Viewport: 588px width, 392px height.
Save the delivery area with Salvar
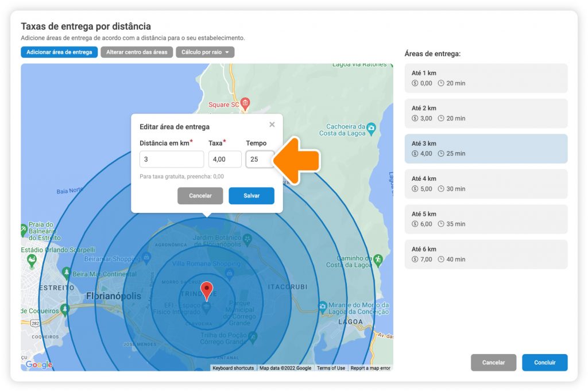point(252,196)
